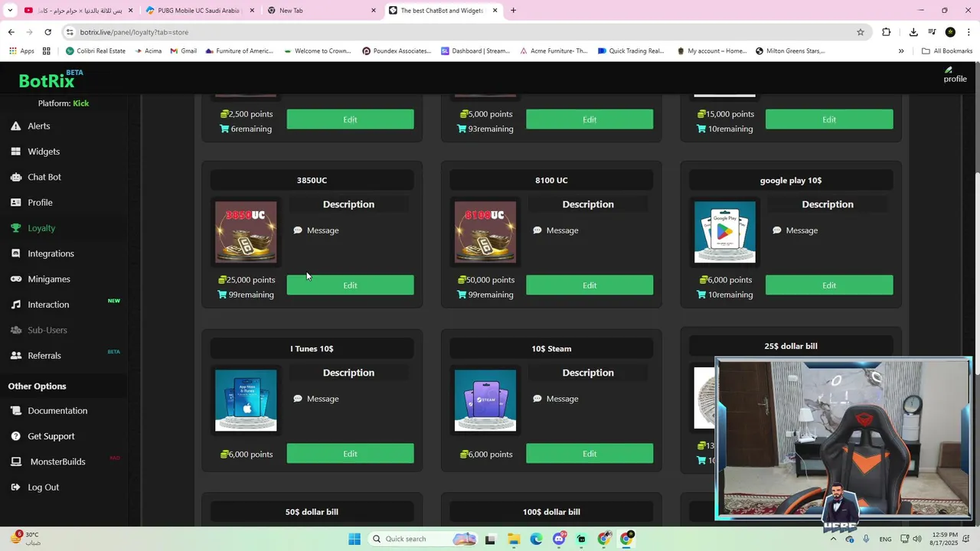Click the 3850UC product thumbnail
This screenshot has height=551, width=980.
tap(246, 232)
